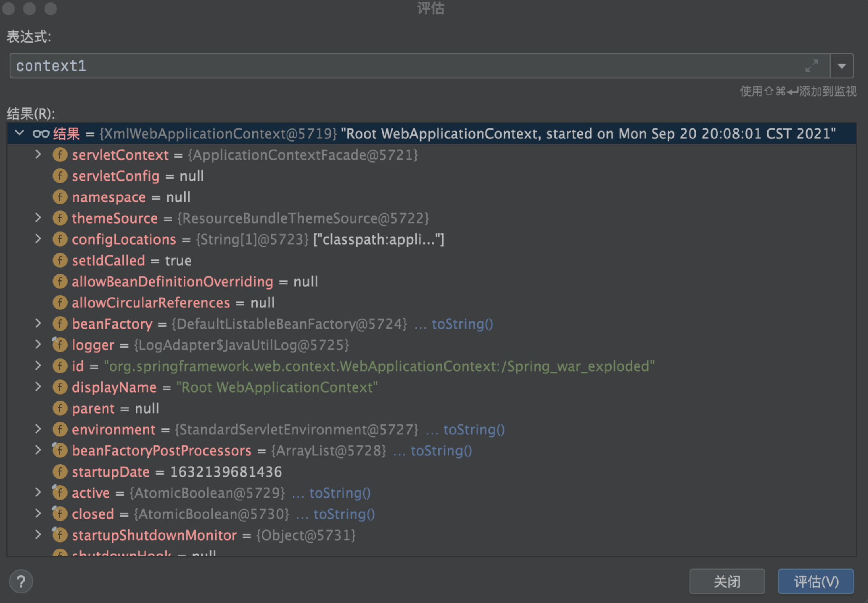Click the help question mark button
This screenshot has height=603, width=868.
coord(21,582)
